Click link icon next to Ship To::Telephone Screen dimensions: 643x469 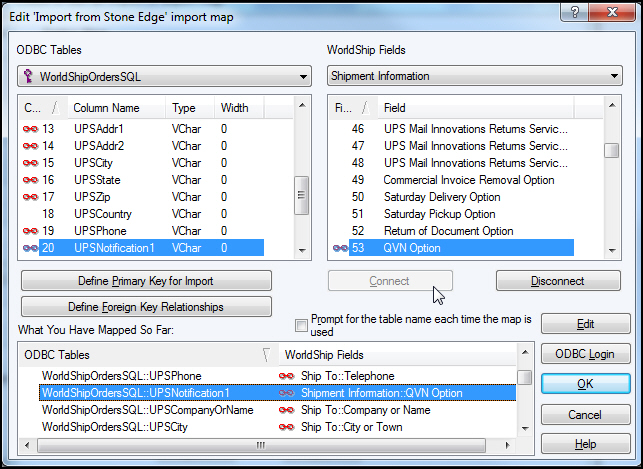pos(286,376)
